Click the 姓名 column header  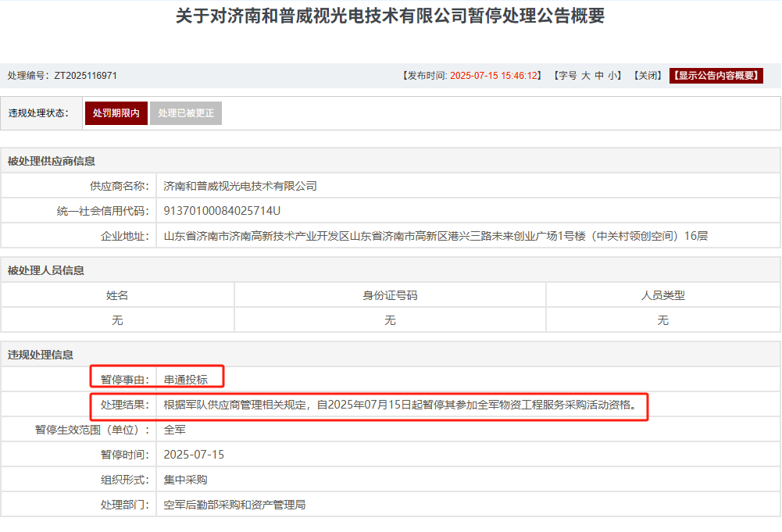[x=117, y=295]
